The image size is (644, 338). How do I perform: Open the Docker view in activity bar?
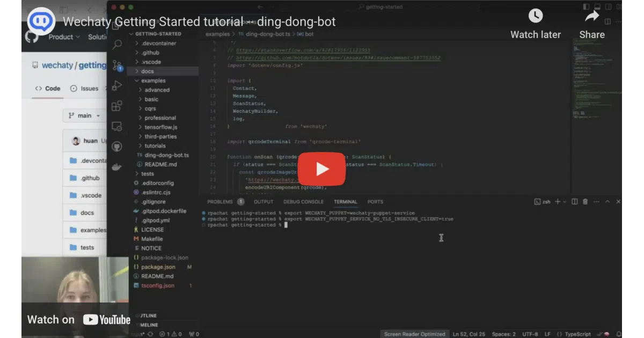tap(117, 167)
